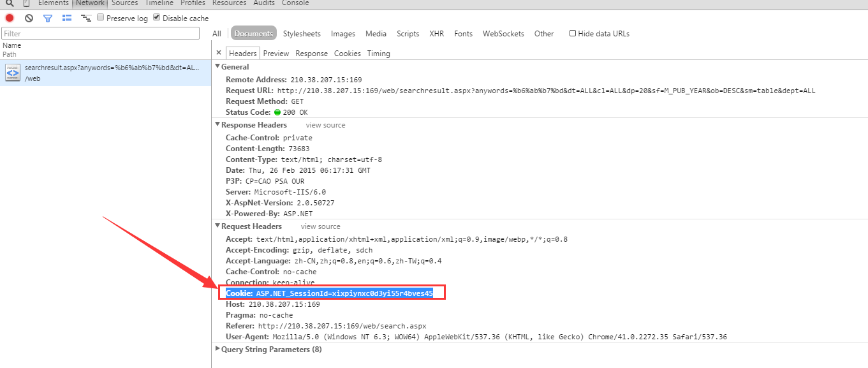Filter requests by All types

coord(217,34)
